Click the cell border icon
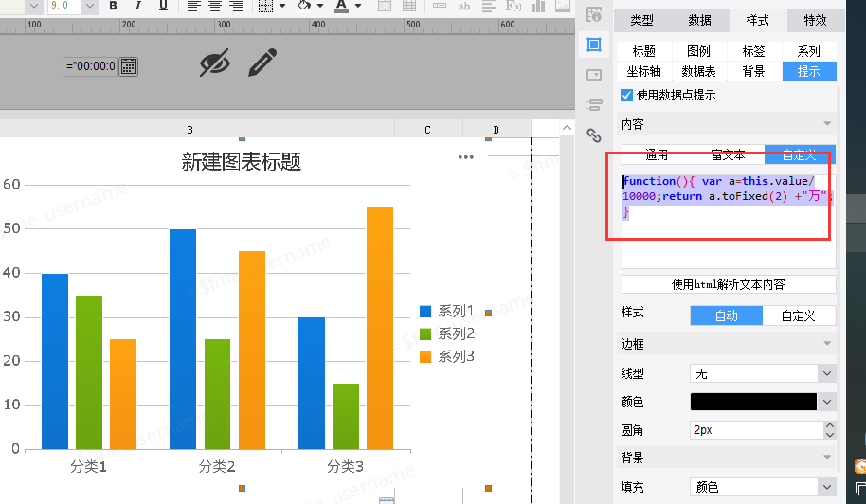This screenshot has height=504, width=866. pos(265,6)
